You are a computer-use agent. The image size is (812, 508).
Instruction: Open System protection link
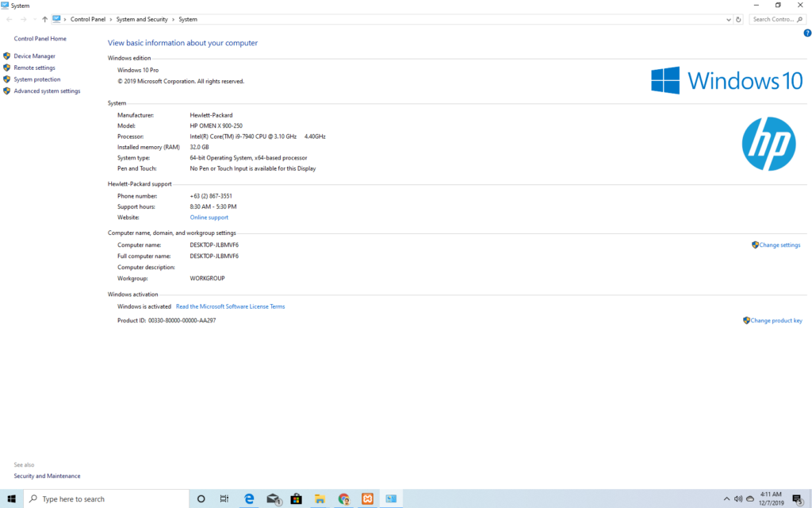(36, 79)
